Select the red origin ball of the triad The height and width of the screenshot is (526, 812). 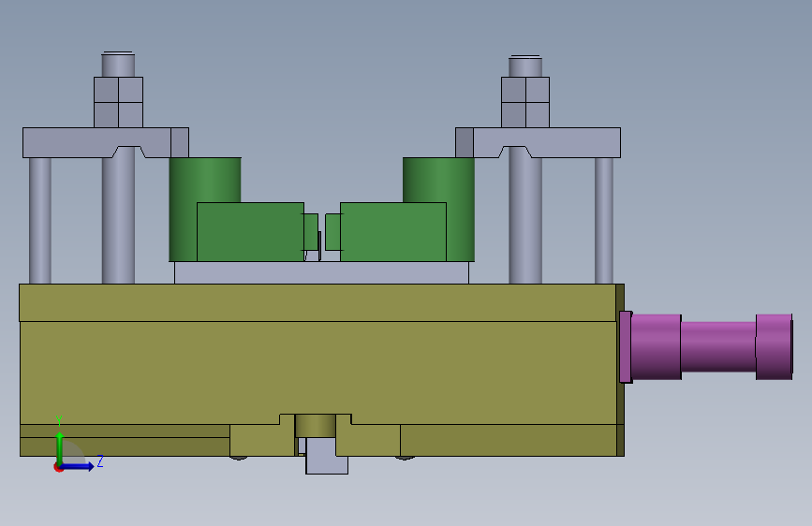coord(57,467)
